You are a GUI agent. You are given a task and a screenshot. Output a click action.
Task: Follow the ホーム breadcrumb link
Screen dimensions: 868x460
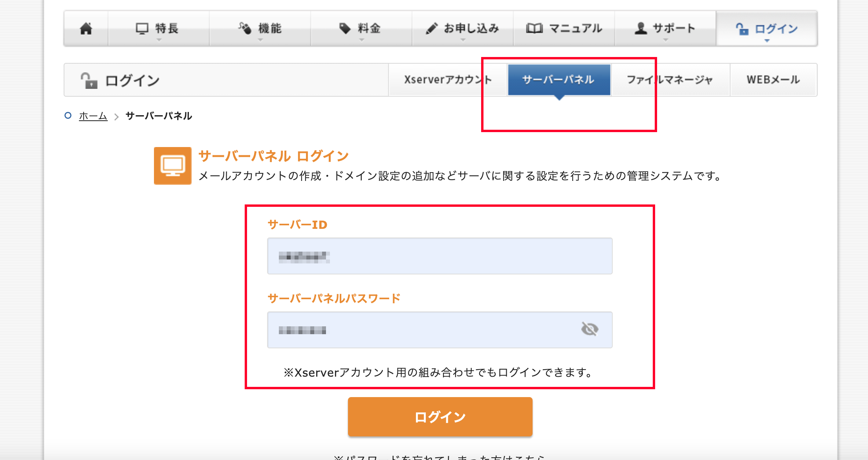pyautogui.click(x=93, y=116)
